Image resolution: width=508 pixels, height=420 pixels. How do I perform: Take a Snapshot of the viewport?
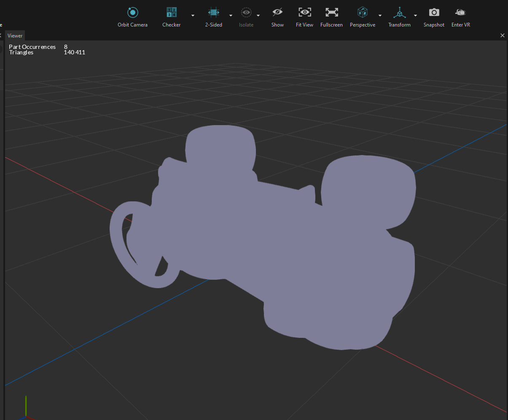coord(434,13)
